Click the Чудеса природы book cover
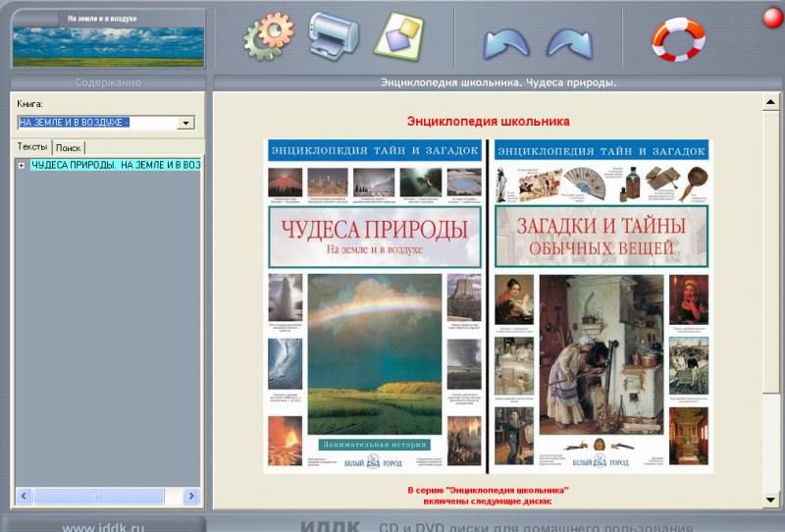This screenshot has height=532, width=785. tap(375, 306)
